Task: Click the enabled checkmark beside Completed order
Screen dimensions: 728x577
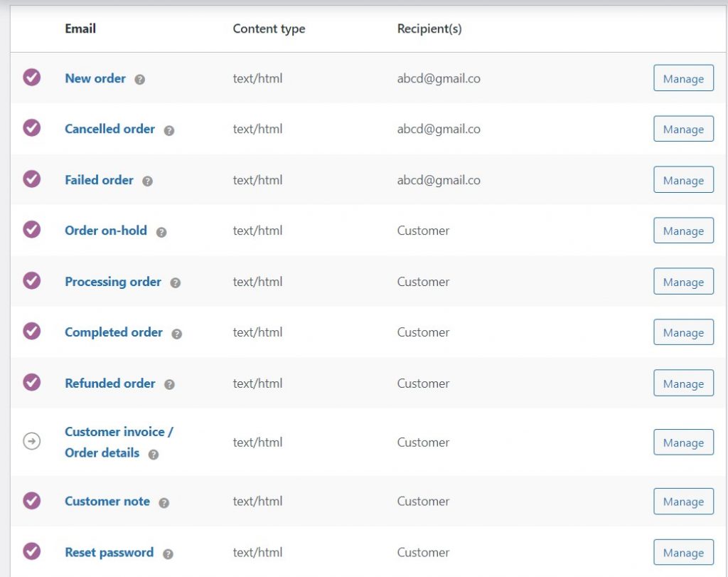Action: (x=31, y=332)
